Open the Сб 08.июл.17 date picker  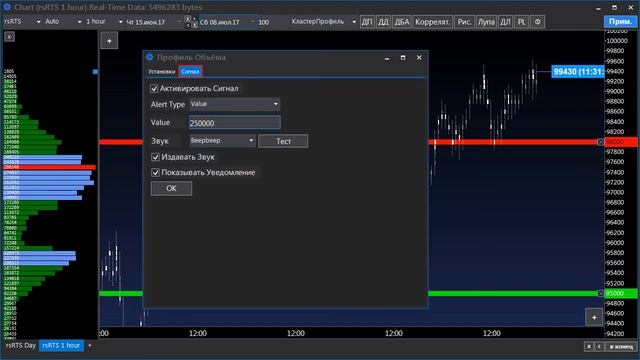[x=227, y=22]
